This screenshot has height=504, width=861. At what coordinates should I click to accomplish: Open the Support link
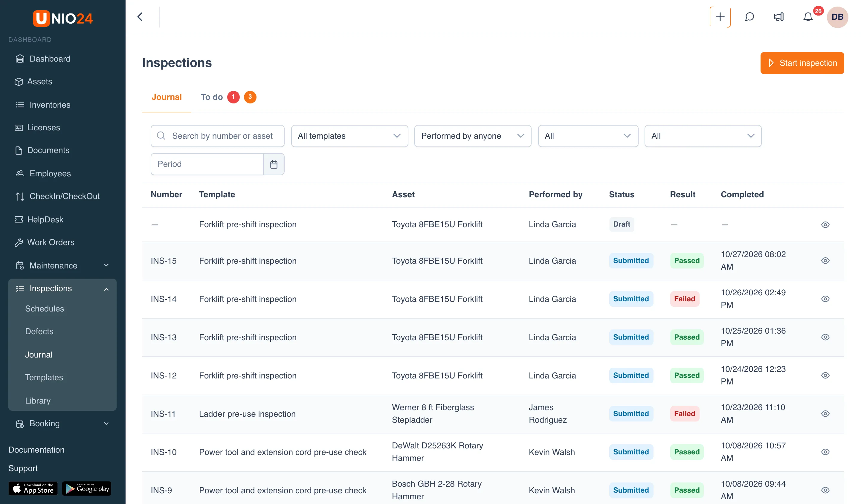pyautogui.click(x=23, y=468)
